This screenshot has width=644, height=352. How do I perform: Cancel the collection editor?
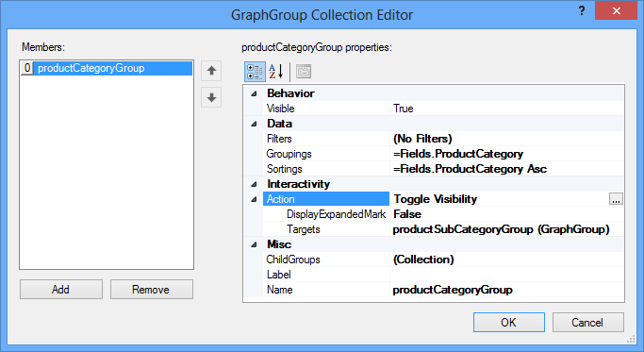(x=587, y=323)
